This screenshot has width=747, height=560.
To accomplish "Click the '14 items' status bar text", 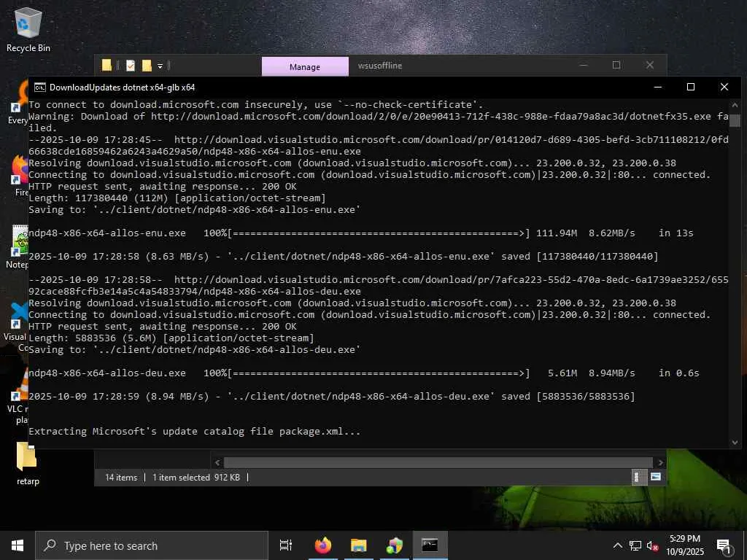I will coord(121,477).
